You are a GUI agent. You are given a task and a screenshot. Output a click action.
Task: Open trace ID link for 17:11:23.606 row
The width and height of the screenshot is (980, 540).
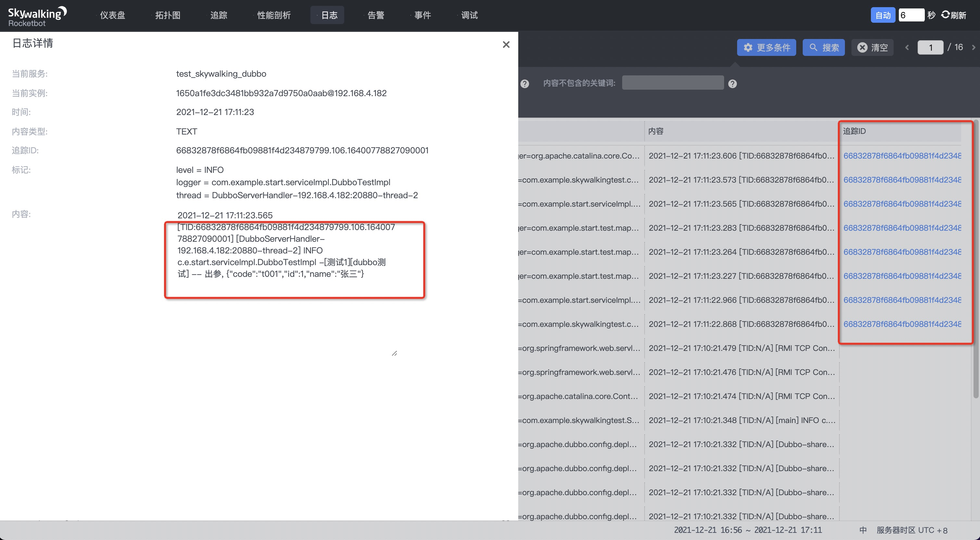click(x=902, y=156)
